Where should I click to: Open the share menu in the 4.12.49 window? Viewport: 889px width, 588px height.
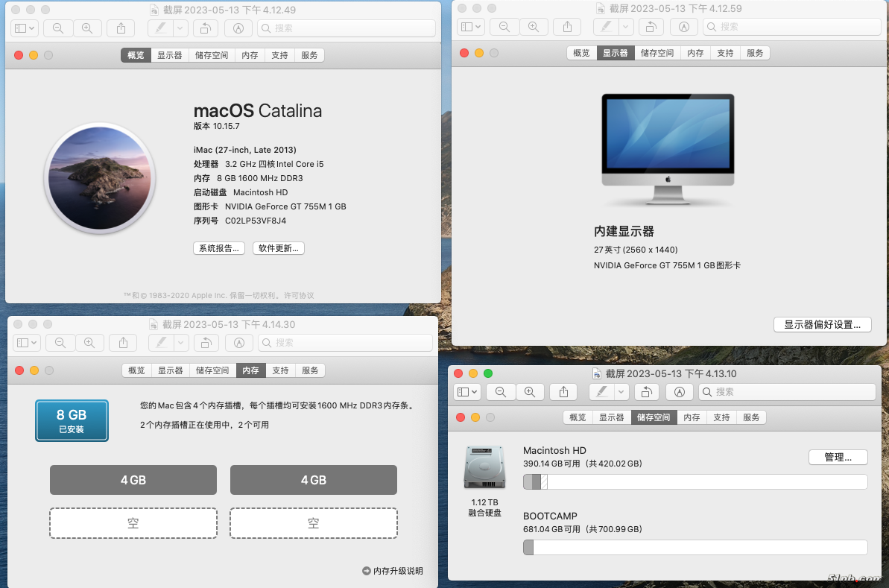[x=121, y=28]
